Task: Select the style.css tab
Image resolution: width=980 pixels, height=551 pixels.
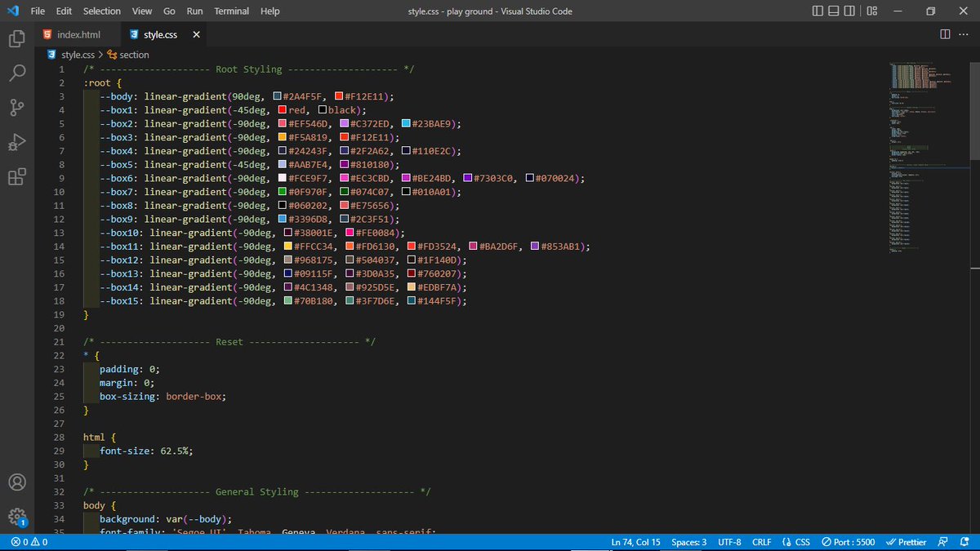Action: pos(162,34)
